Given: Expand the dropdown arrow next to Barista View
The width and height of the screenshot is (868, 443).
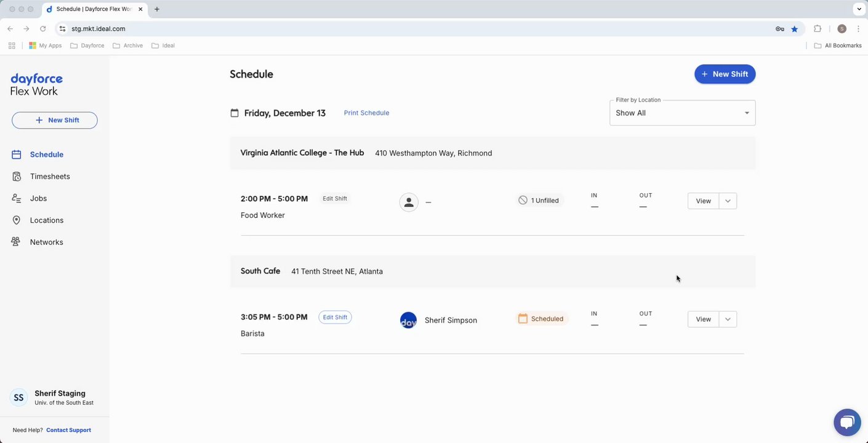Looking at the screenshot, I should [728, 319].
